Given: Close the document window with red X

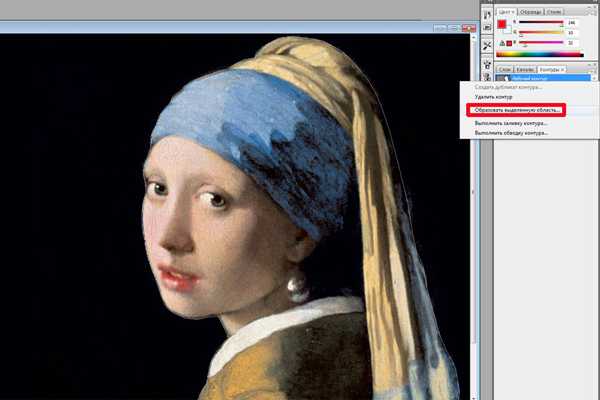Looking at the screenshot, I should coord(469,28).
